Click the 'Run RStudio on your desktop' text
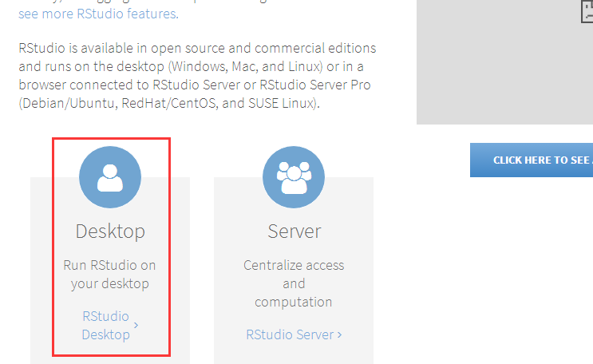Viewport: 593px width, 364px height. pyautogui.click(x=109, y=275)
